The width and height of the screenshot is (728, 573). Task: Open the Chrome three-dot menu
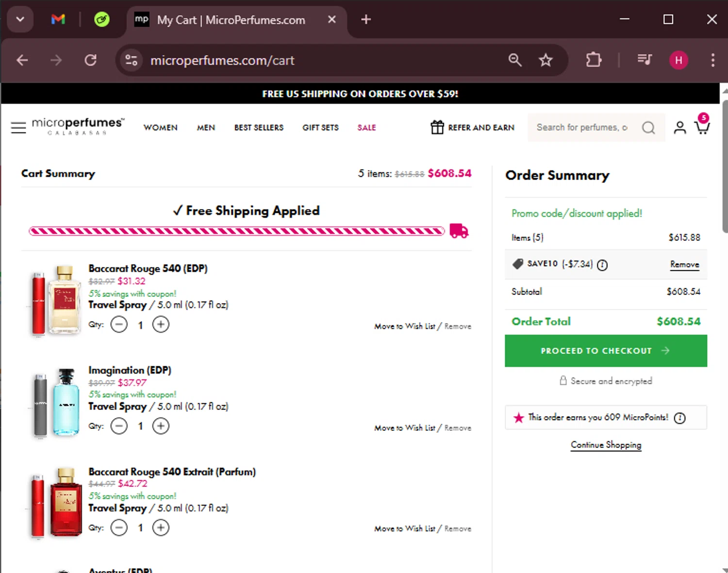coord(712,60)
